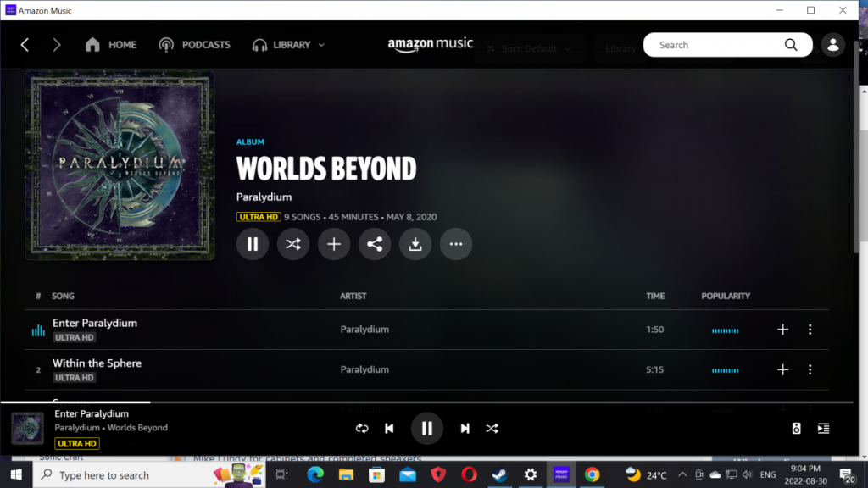868x488 pixels.
Task: Open more options for Within the Sphere
Action: pos(810,369)
